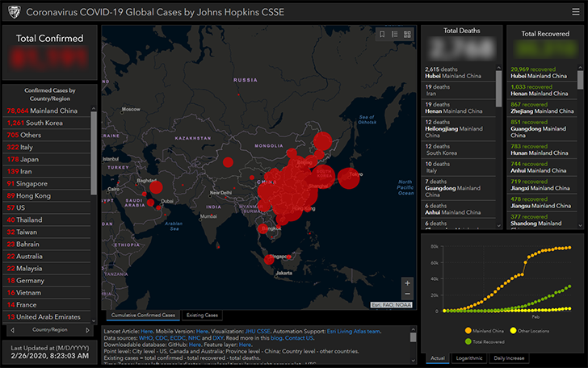Screen dimensions: 588x368
Task: Select 78,064 Mainland China row
Action: pos(47,111)
